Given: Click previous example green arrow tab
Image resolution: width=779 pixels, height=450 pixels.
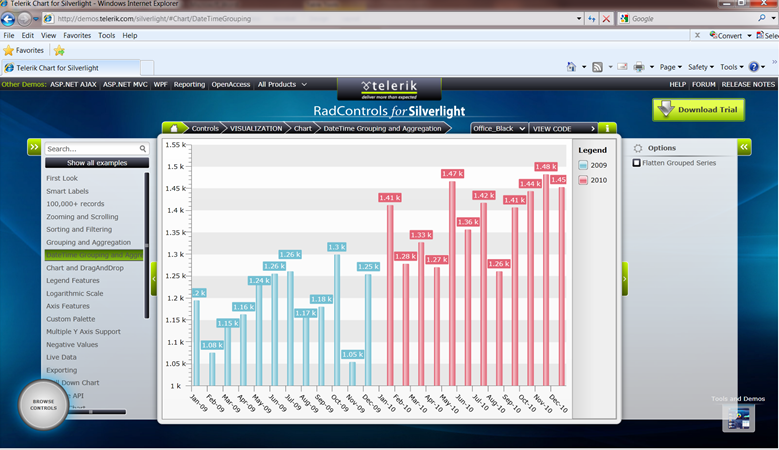Looking at the screenshot, I should click(x=154, y=279).
